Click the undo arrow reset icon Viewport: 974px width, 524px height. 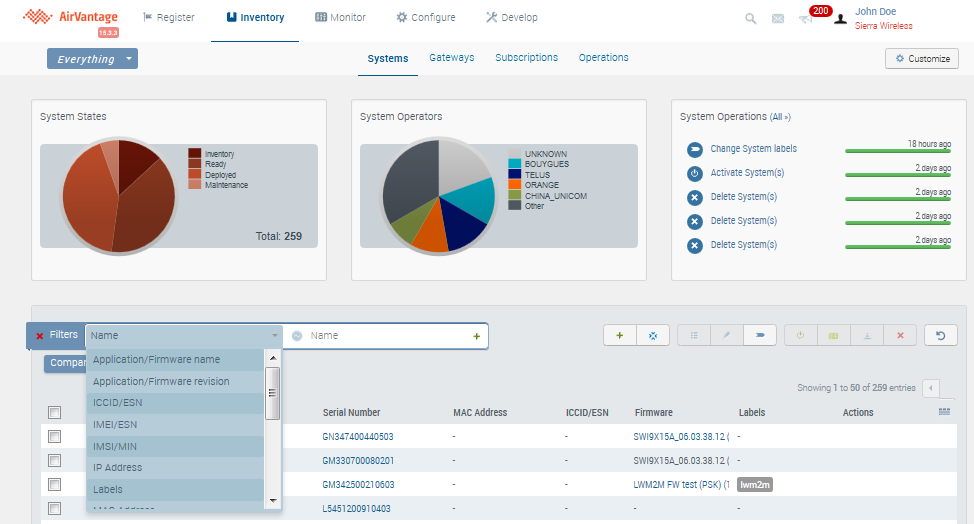pyautogui.click(x=940, y=336)
